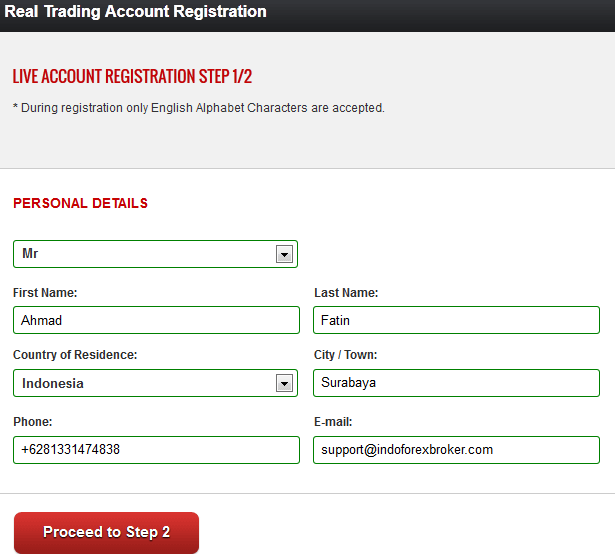Click the E-mail label

333,422
